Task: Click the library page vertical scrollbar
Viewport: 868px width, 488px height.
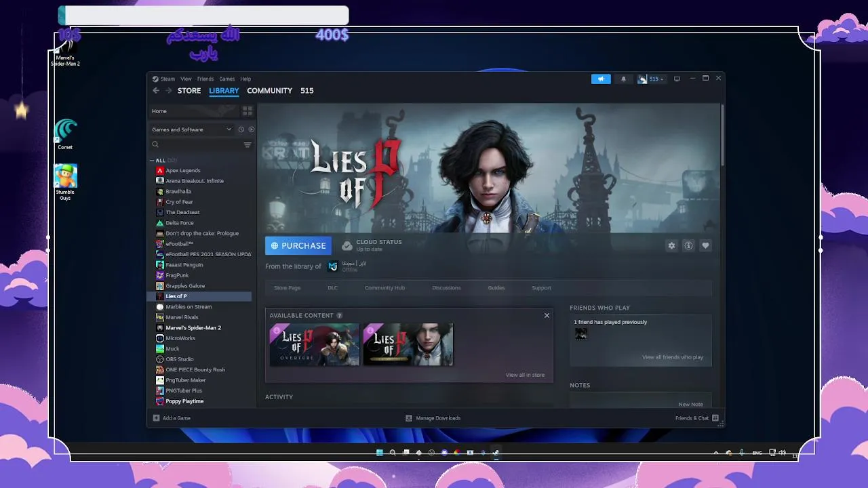Action: pyautogui.click(x=722, y=136)
